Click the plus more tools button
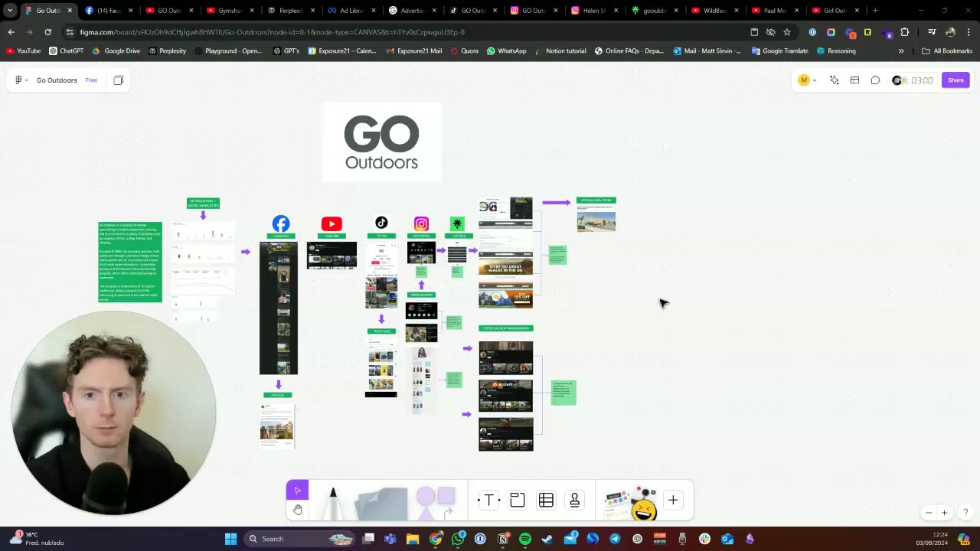 [x=673, y=500]
